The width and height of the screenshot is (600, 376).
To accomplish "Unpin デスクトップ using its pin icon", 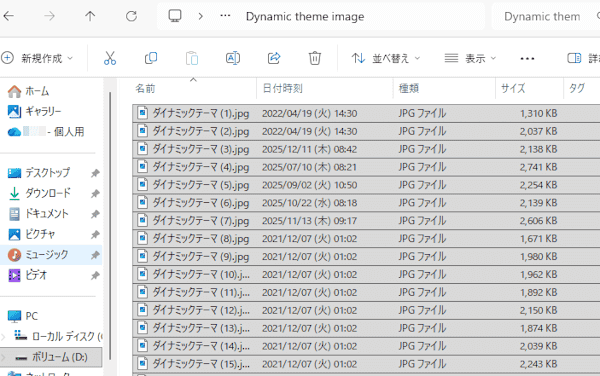I will 95,173.
